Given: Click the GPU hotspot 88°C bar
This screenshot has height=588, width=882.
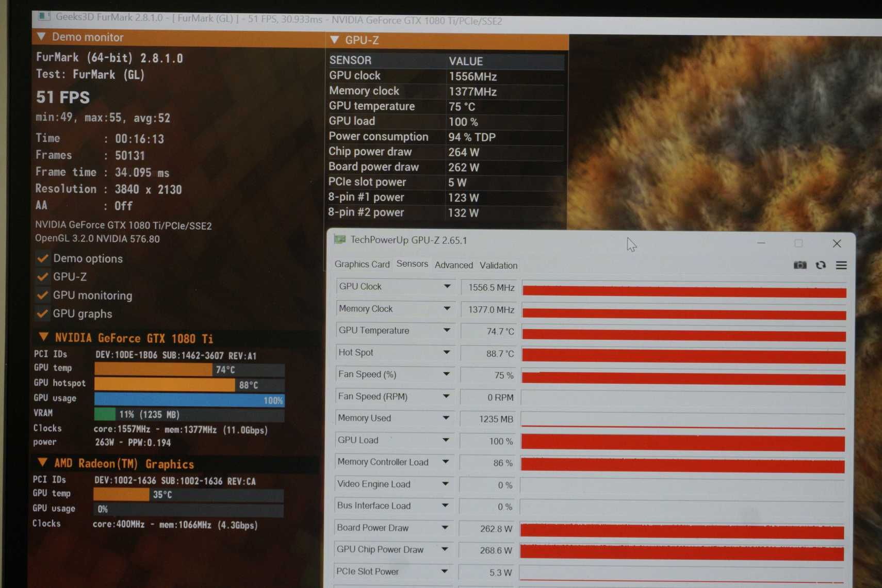Looking at the screenshot, I should (x=189, y=385).
